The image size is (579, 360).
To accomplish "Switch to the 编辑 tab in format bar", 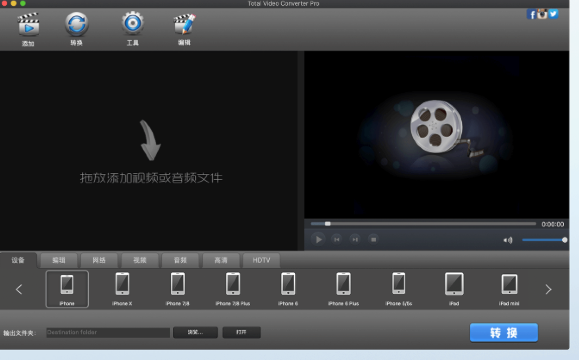I will tap(59, 260).
